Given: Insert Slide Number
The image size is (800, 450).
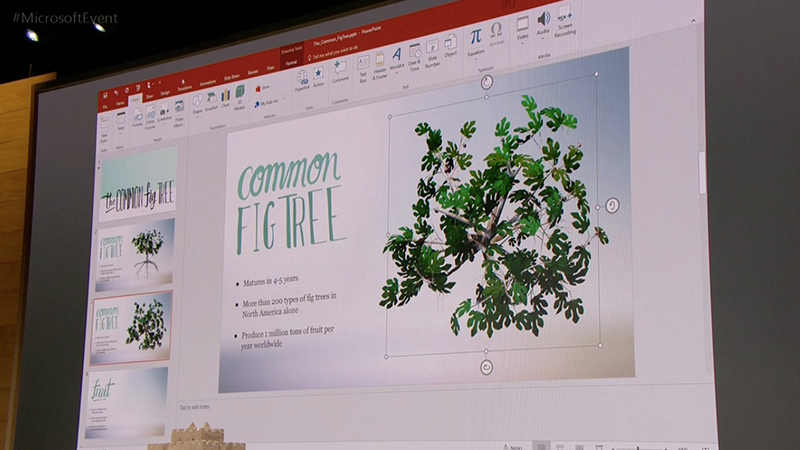Looking at the screenshot, I should [x=432, y=53].
